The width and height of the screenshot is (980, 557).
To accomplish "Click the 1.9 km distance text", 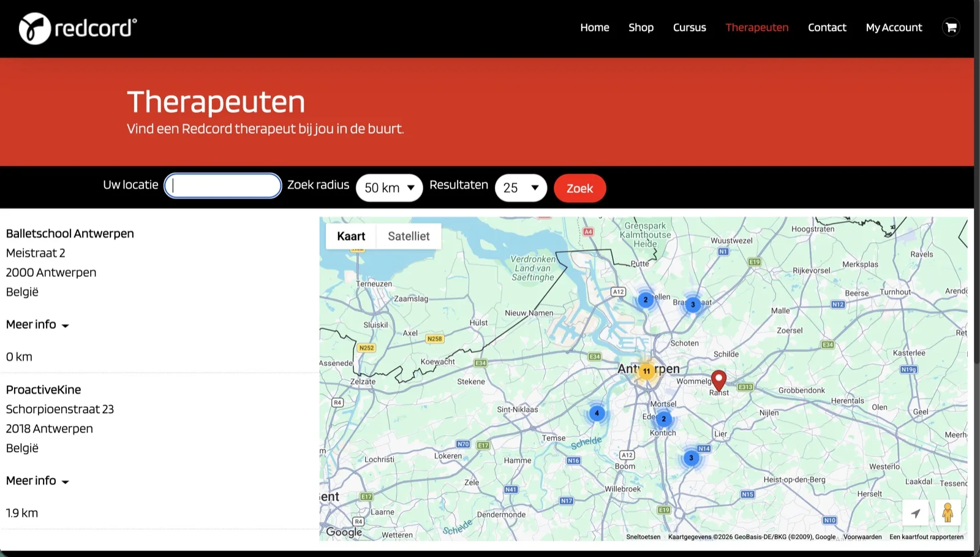I will [22, 513].
